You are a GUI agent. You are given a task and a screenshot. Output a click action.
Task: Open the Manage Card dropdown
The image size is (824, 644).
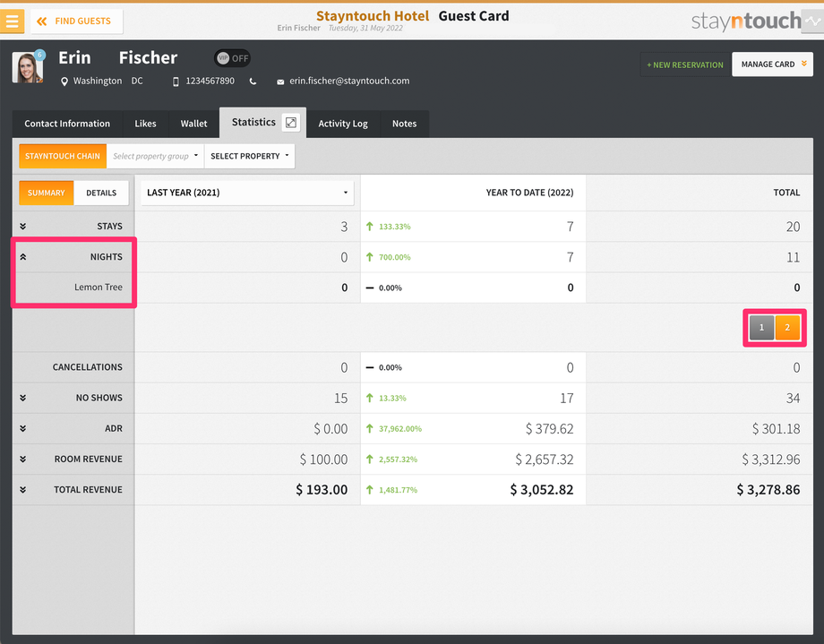pyautogui.click(x=772, y=64)
